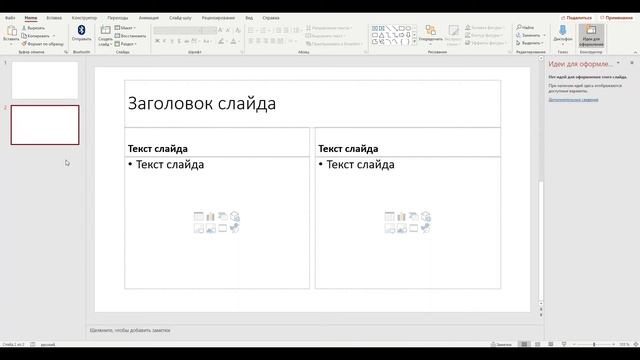Switch to the Slide Show (Слайд-шоу) tab
Viewport: 640px width, 360px height.
[x=180, y=18]
